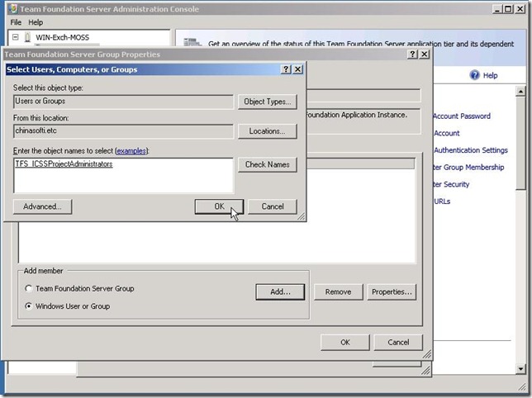Open Authentication Settings link
Screen dimensions: 532x398
(471, 150)
